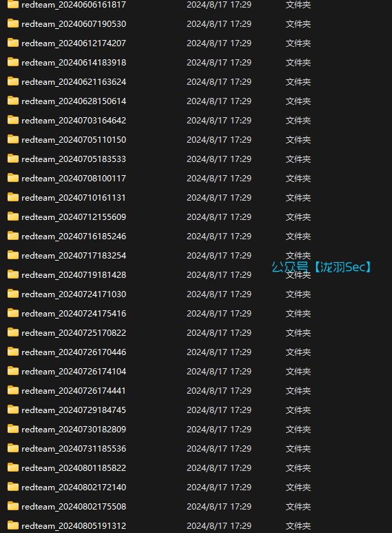This screenshot has width=392, height=533.
Task: Click 文件夹 type cell of redteam_20240730182809
Action: pyautogui.click(x=298, y=430)
